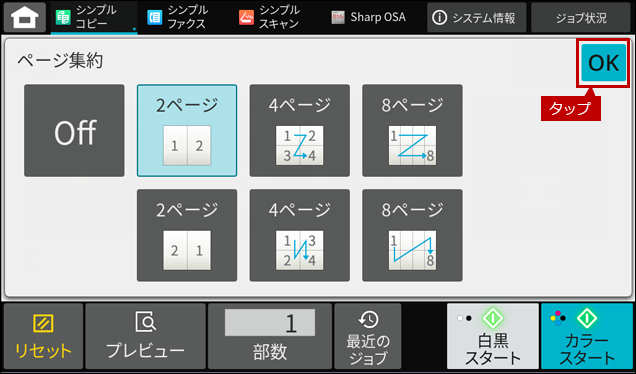
Task: Turn page consolidation Off
Action: pyautogui.click(x=74, y=131)
